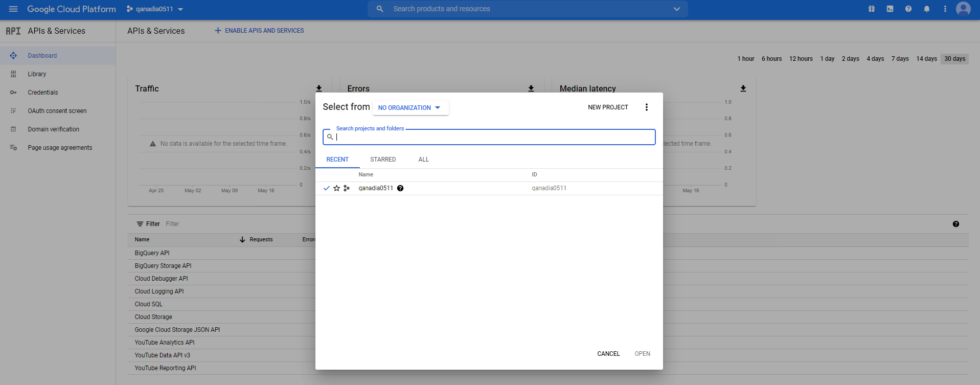
Task: Click the help icon beside qanadia0511 project name
Action: pos(400,188)
